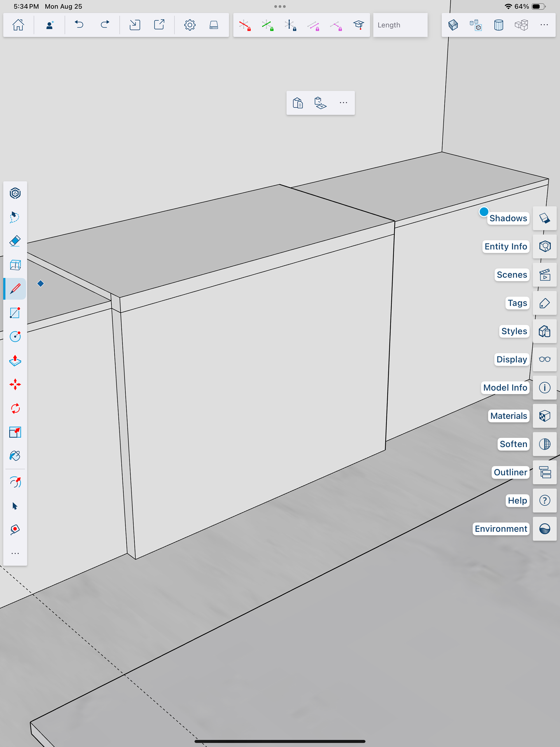Open the Shadows panel label

click(508, 219)
